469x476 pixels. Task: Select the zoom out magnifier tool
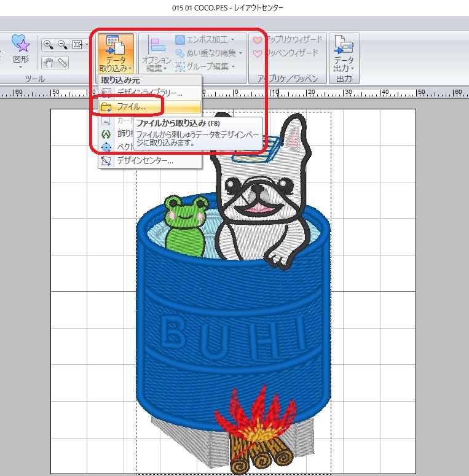pos(62,45)
